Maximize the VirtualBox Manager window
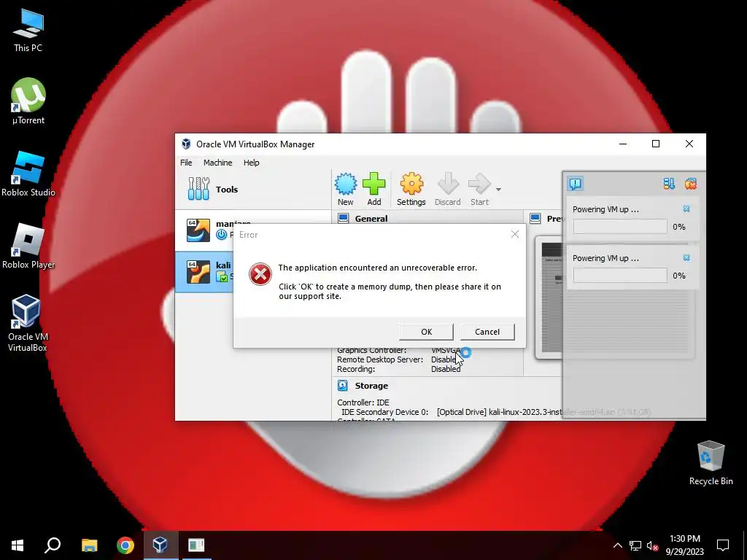The height and width of the screenshot is (560, 747). coord(656,144)
